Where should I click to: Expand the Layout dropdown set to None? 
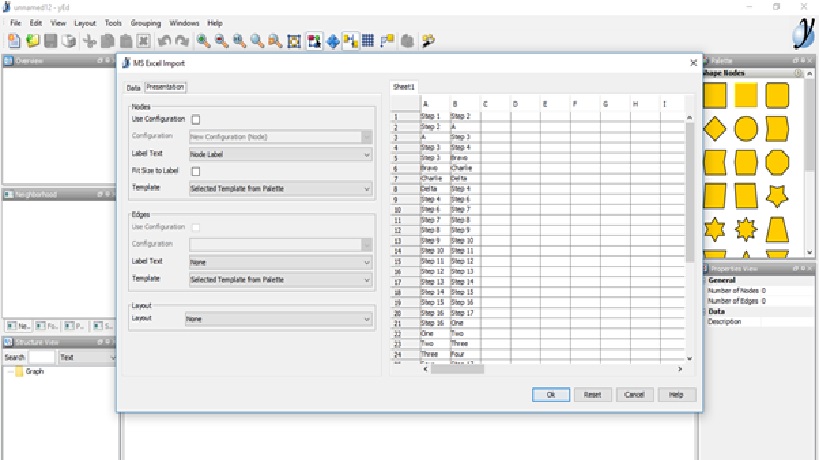coord(278,319)
